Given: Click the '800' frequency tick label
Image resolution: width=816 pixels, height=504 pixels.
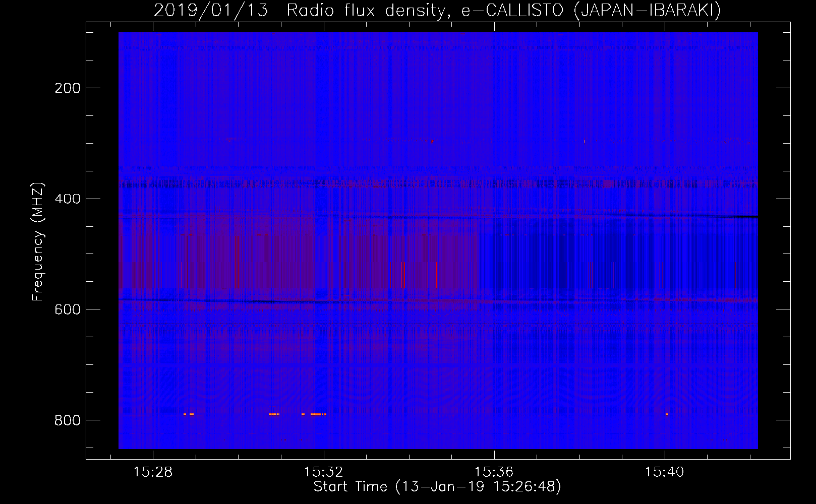Looking at the screenshot, I should point(68,420).
